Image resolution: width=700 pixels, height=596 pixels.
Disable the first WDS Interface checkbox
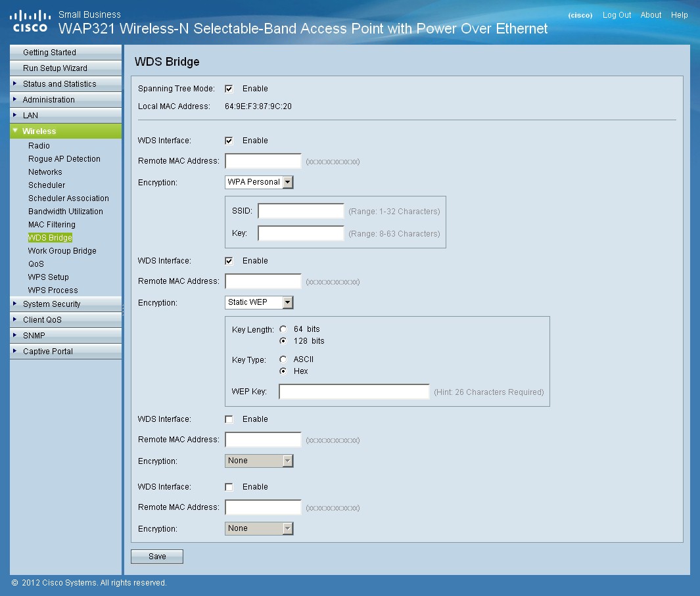[229, 141]
